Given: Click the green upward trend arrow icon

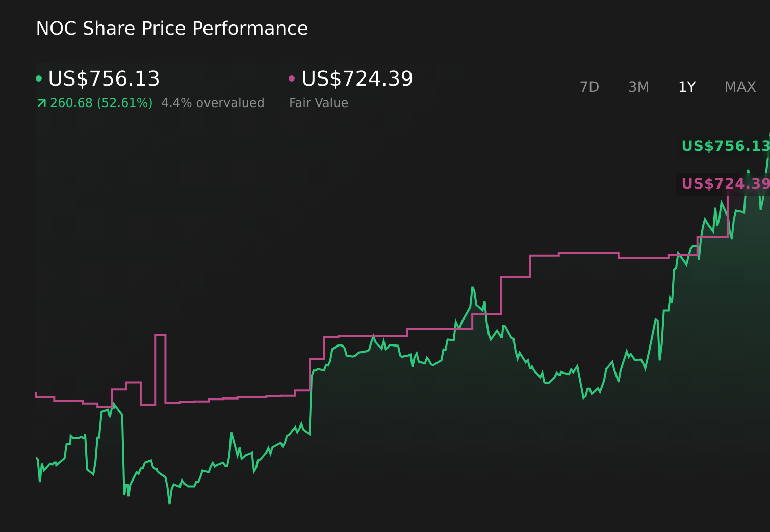Looking at the screenshot, I should (x=41, y=102).
